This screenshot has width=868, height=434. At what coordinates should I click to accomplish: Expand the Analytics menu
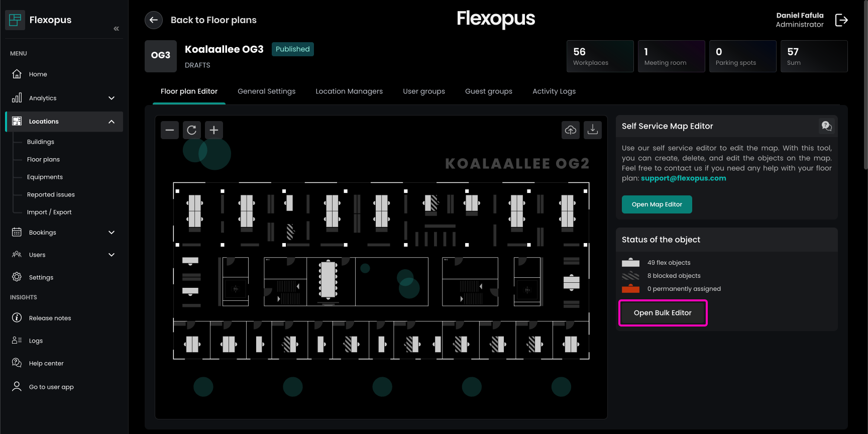[x=112, y=98]
